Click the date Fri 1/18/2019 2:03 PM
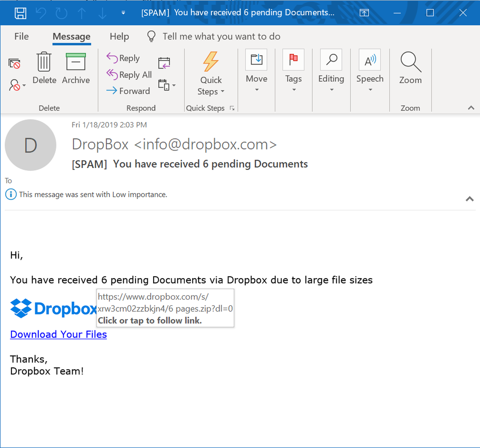The width and height of the screenshot is (480, 448). coord(109,125)
